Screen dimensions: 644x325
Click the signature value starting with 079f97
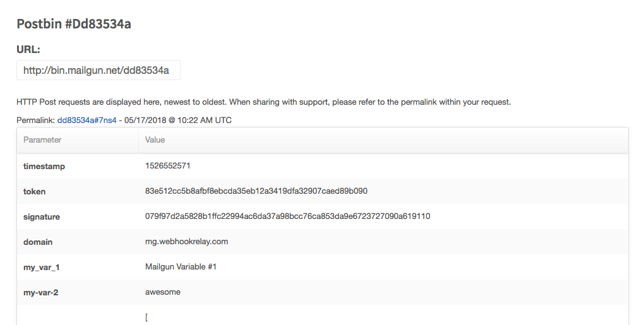(x=287, y=216)
